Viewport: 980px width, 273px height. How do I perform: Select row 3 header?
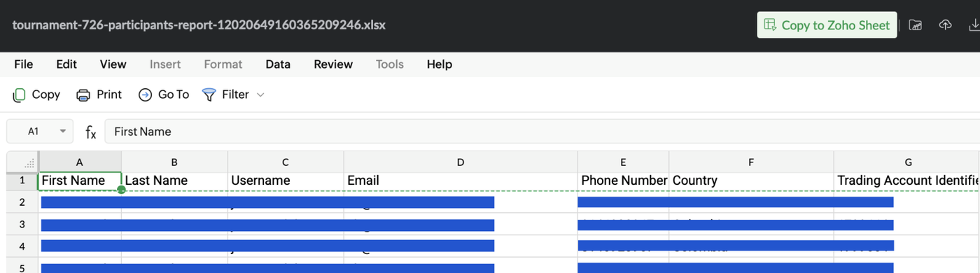pyautogui.click(x=22, y=224)
